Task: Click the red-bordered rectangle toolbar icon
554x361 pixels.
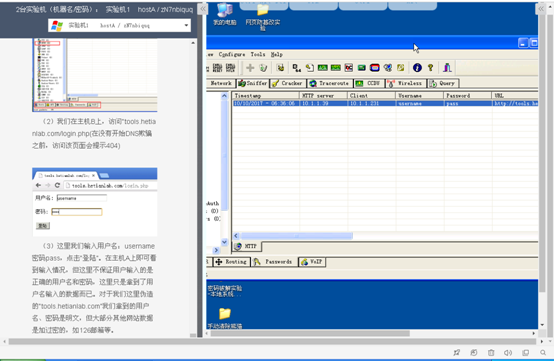Action: tap(375, 67)
